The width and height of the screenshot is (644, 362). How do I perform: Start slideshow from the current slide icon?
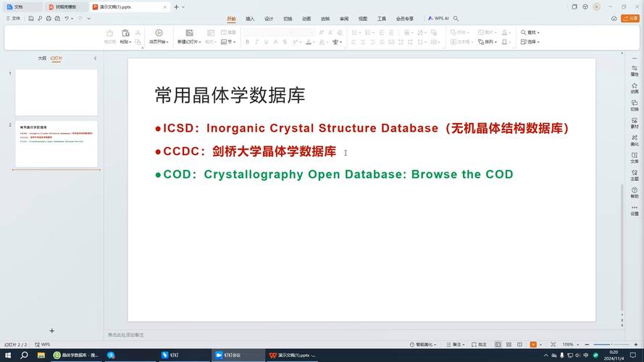click(159, 33)
